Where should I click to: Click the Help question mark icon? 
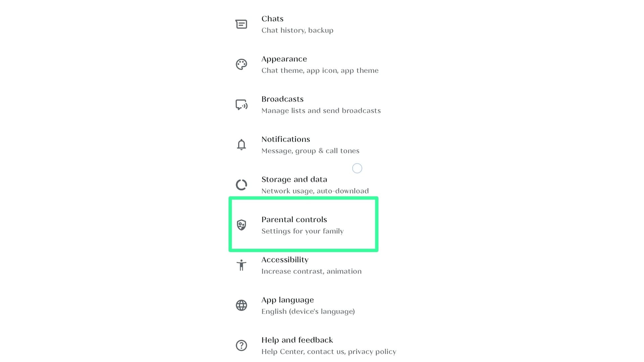click(241, 345)
